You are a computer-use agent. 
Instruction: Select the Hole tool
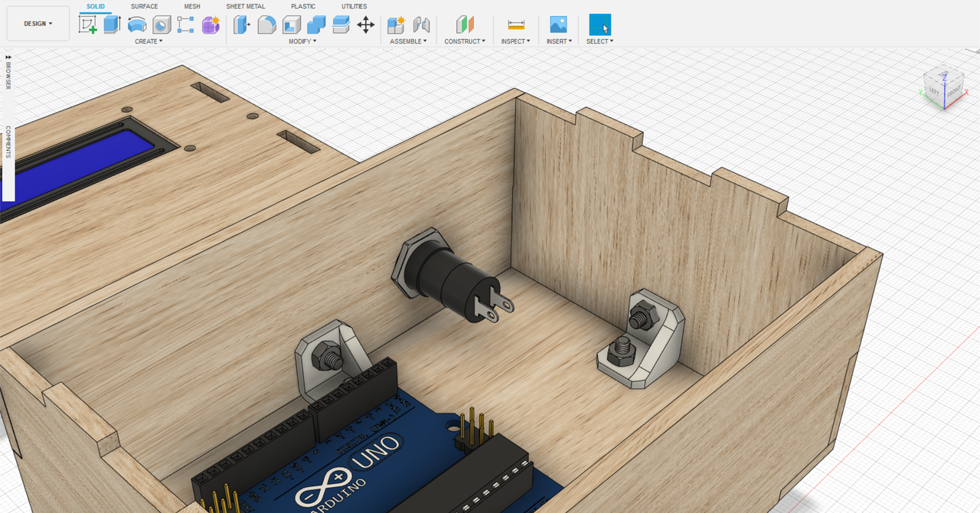(x=162, y=25)
